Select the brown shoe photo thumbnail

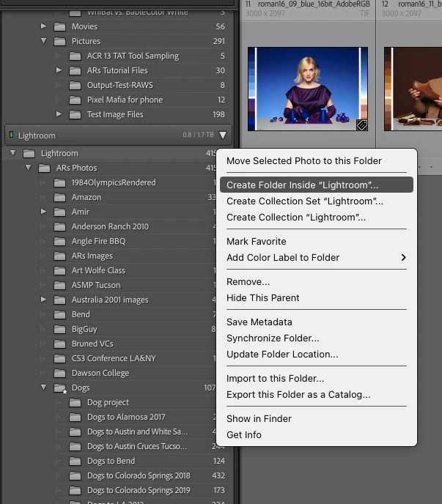[x=413, y=89]
